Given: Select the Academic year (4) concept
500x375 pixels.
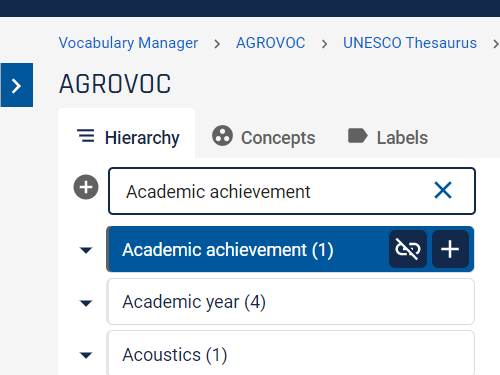Looking at the screenshot, I should [291, 302].
